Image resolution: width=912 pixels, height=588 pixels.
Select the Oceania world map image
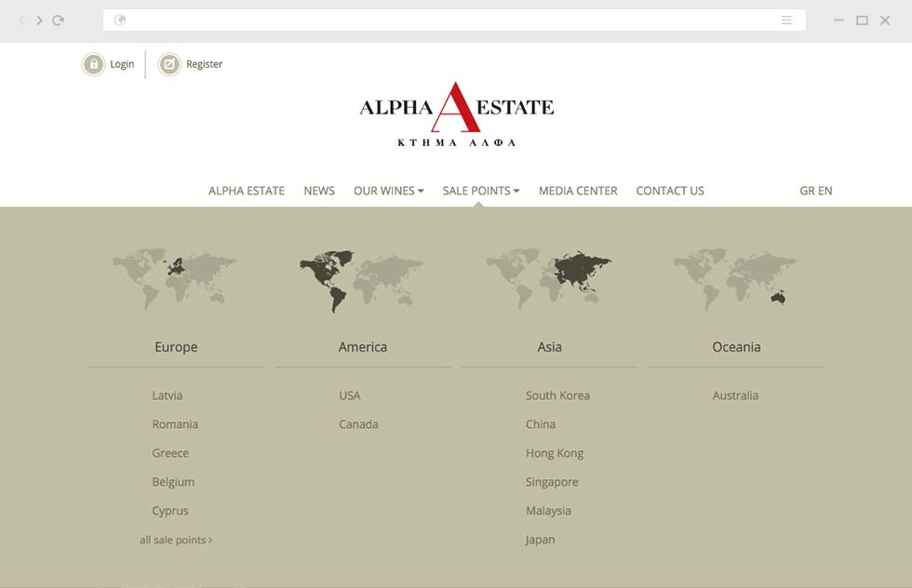(736, 279)
